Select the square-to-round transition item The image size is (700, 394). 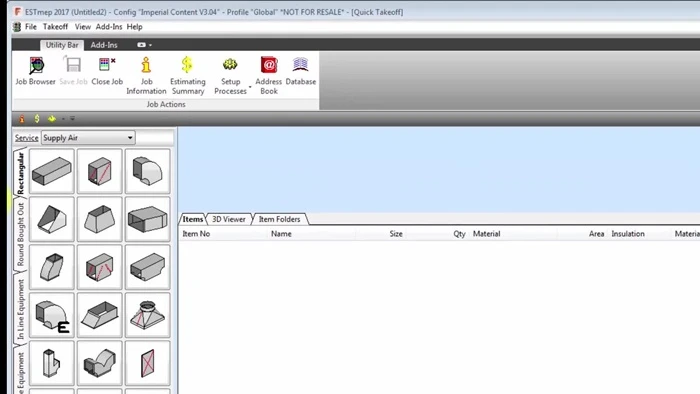[148, 315]
